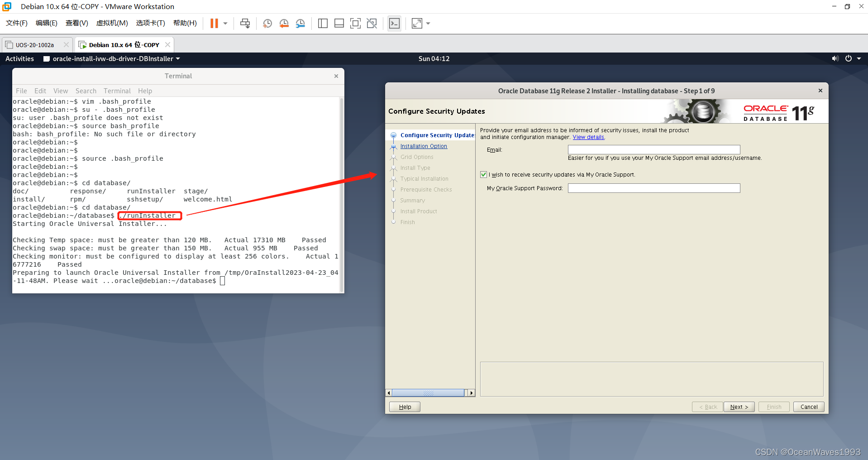This screenshot has height=460, width=868.
Task: Go to Installation Option step
Action: (424, 146)
